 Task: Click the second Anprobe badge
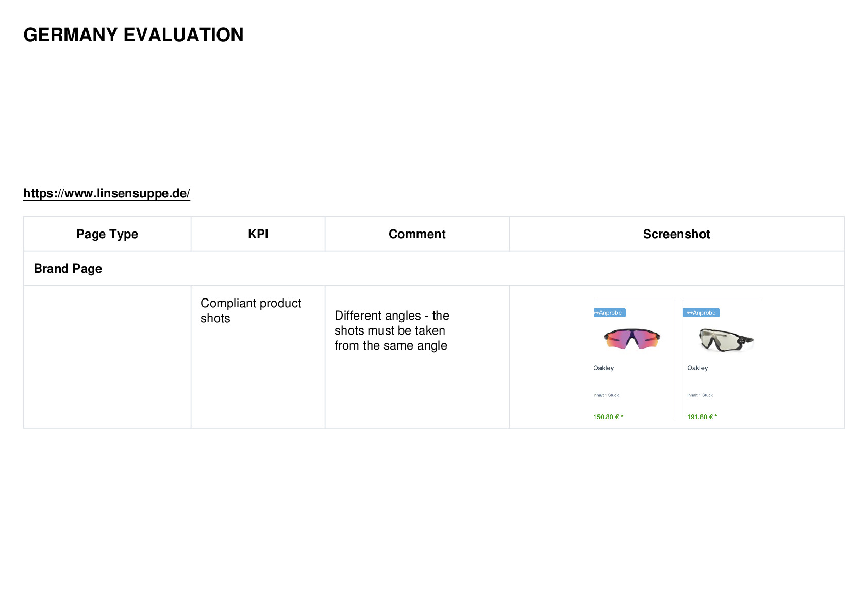[701, 313]
